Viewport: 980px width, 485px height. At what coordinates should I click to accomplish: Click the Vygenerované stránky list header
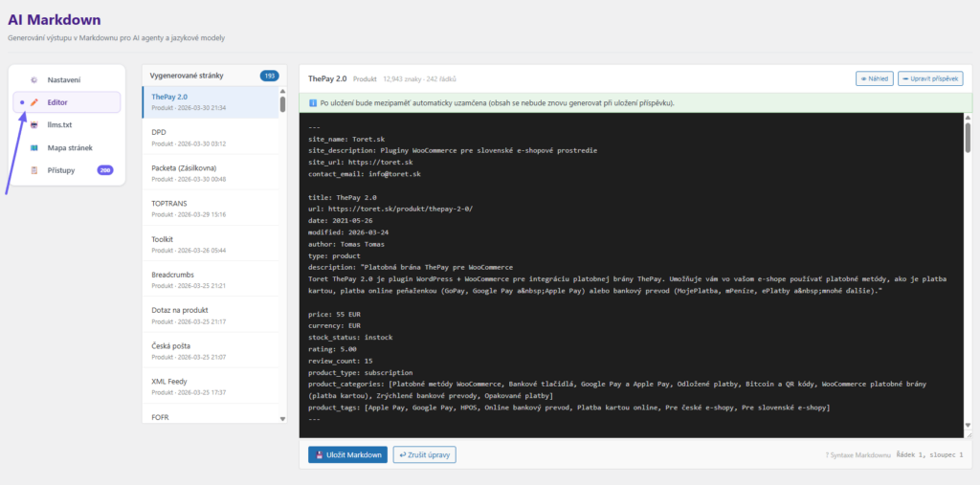[187, 76]
